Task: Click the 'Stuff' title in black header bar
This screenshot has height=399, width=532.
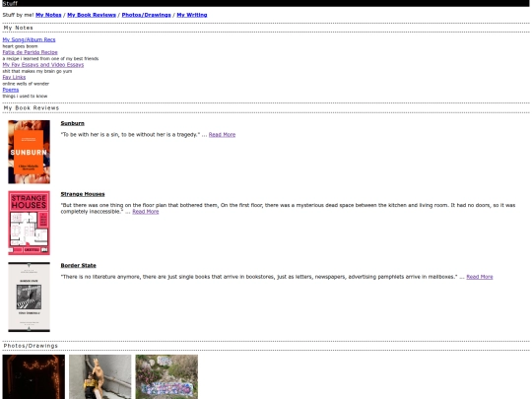Action: coord(10,3)
